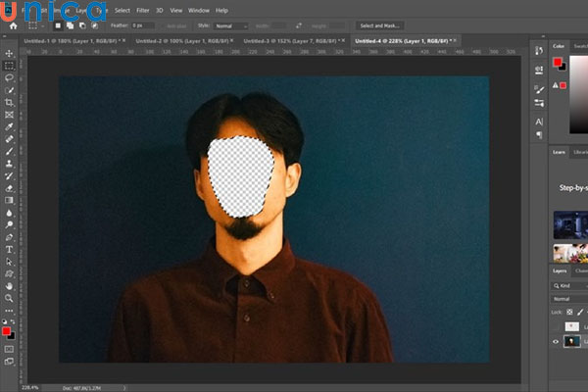Open the Filter menu

click(142, 11)
